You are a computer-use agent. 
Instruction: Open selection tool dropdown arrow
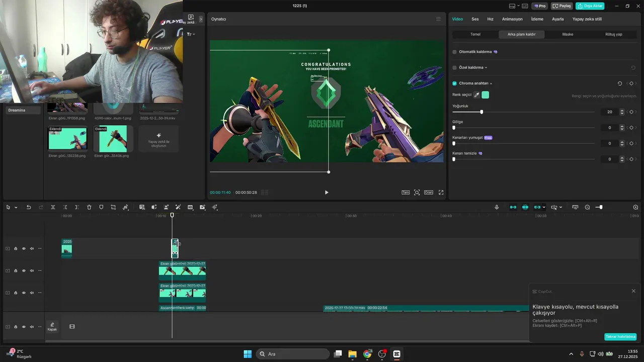click(16, 207)
